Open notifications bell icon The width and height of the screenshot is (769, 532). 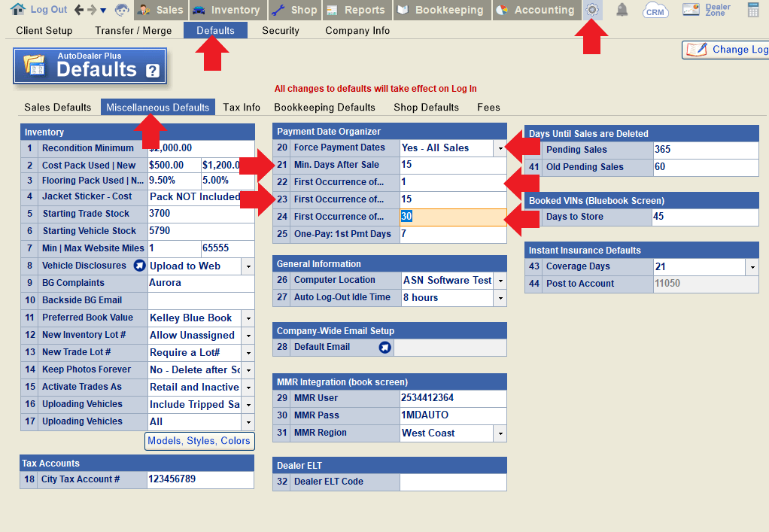pos(622,9)
